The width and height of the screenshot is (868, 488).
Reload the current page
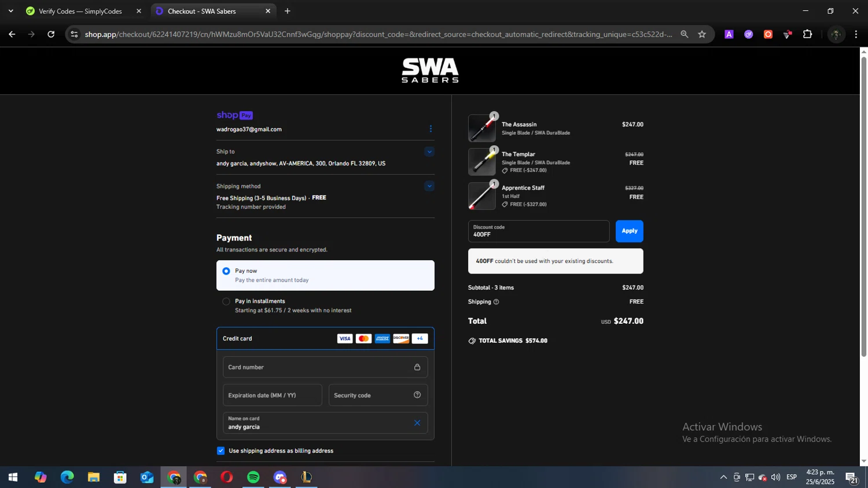click(51, 34)
